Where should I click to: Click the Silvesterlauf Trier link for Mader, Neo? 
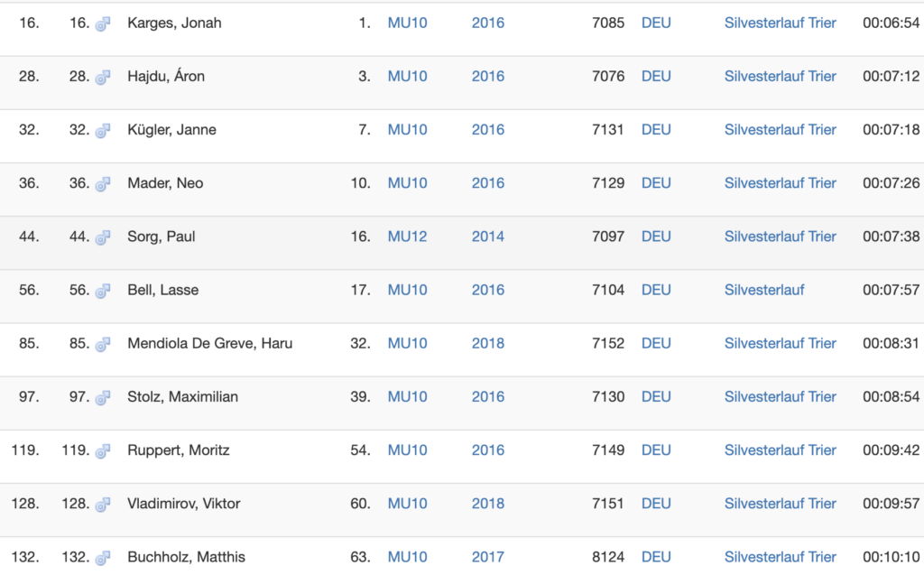pyautogui.click(x=781, y=183)
